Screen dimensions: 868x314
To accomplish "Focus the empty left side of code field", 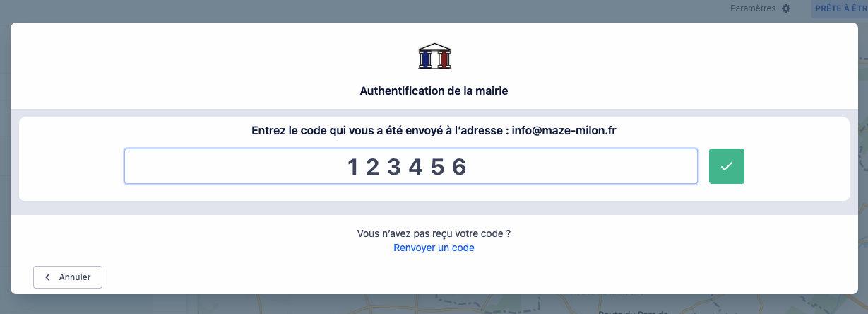I will tap(212, 166).
